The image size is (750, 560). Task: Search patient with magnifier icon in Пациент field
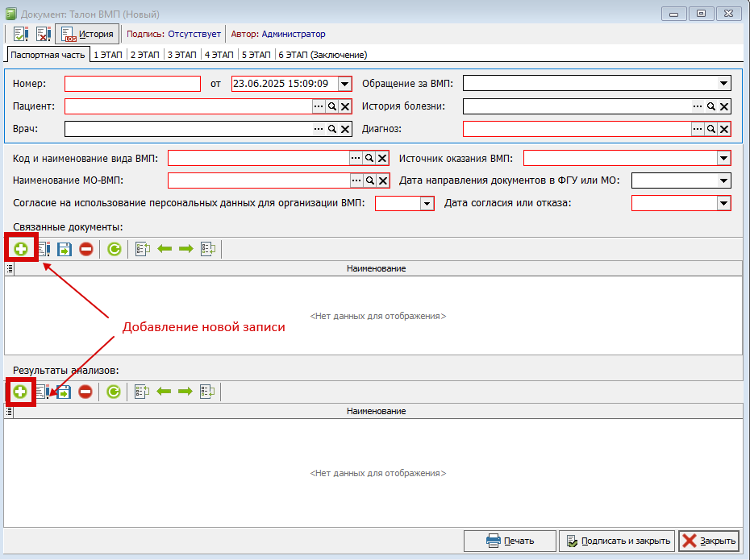click(332, 106)
